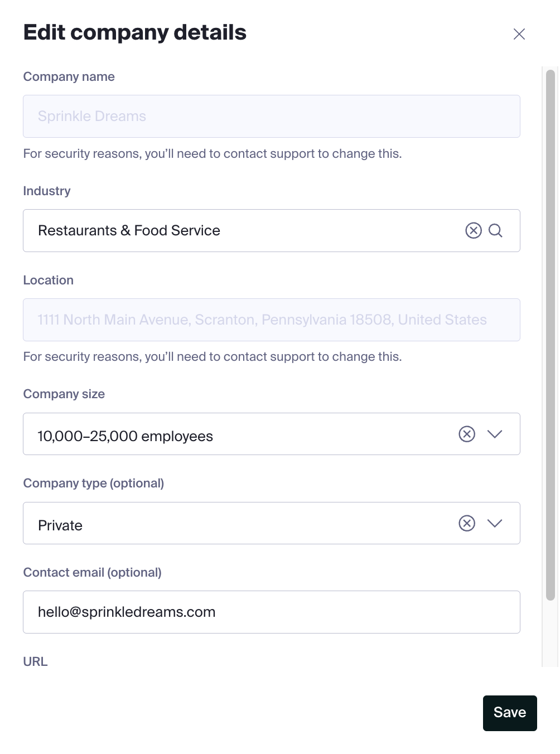Click the Restaurants & Food Service industry field
The width and height of the screenshot is (560, 754).
(x=272, y=230)
